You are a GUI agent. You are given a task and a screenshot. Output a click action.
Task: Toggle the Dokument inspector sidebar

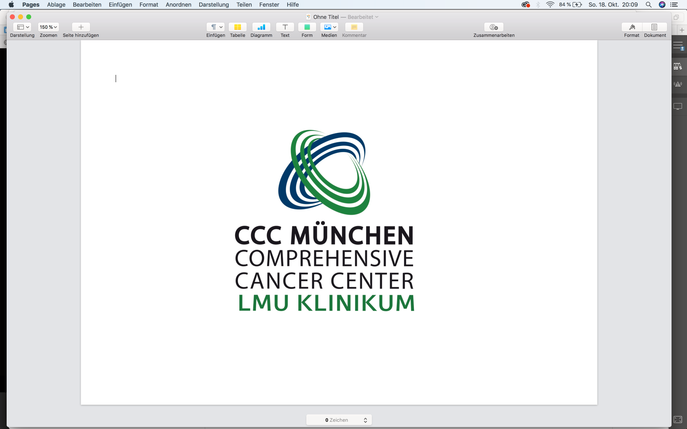coord(655,27)
